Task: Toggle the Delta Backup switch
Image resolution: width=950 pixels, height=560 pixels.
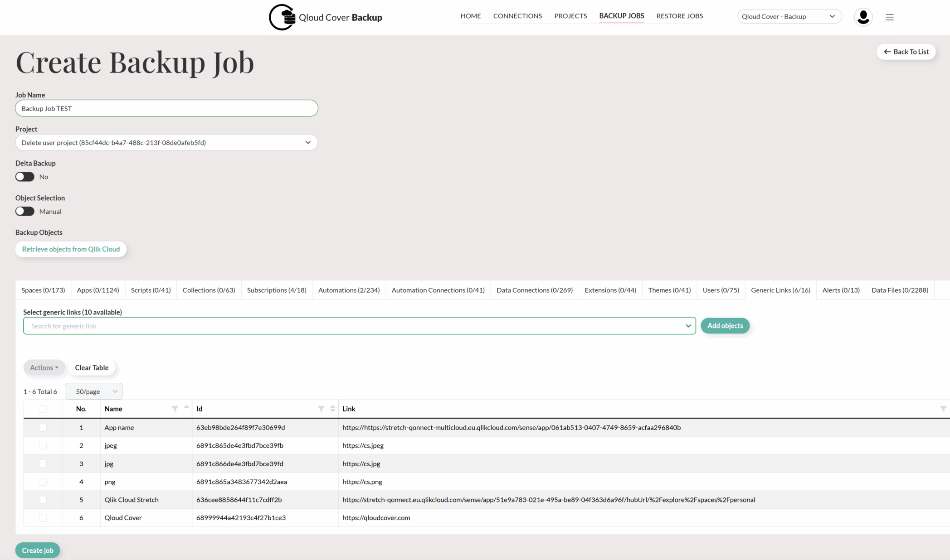Action: (x=25, y=177)
